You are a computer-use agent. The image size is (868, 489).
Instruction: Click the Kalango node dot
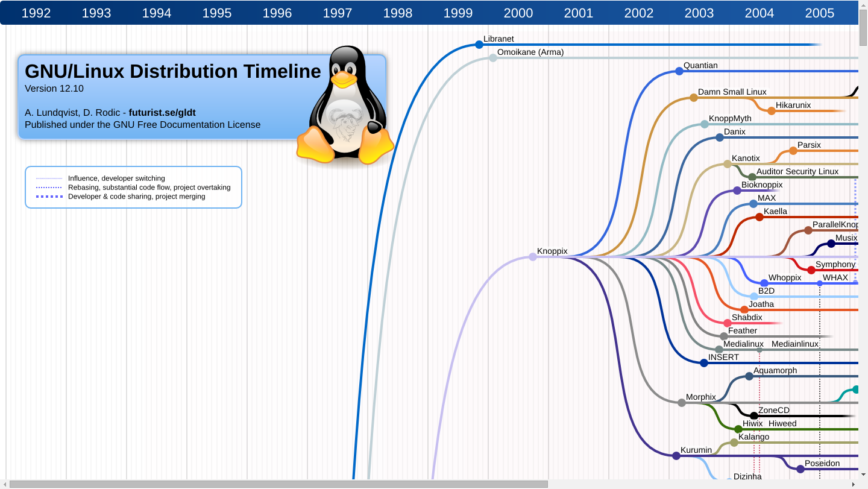point(734,443)
